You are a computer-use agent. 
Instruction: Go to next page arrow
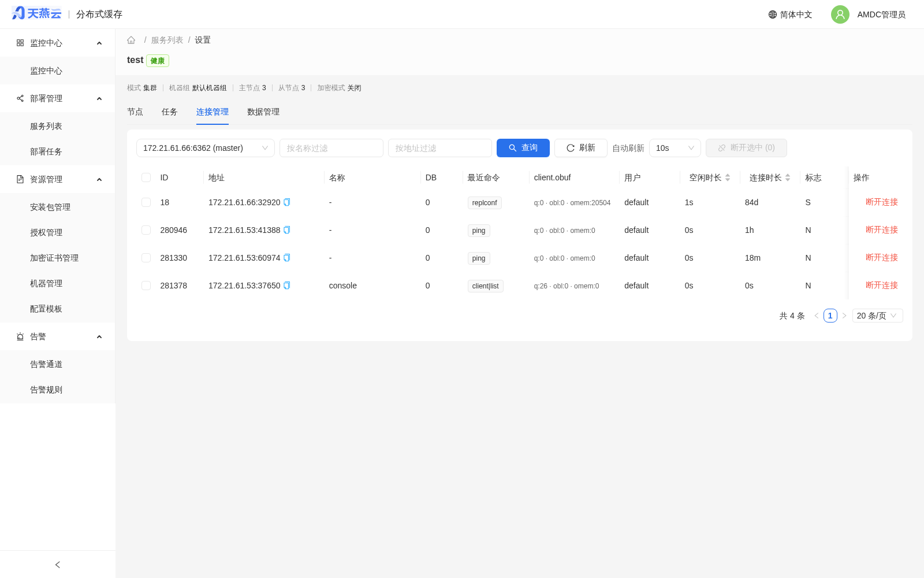[x=844, y=316]
